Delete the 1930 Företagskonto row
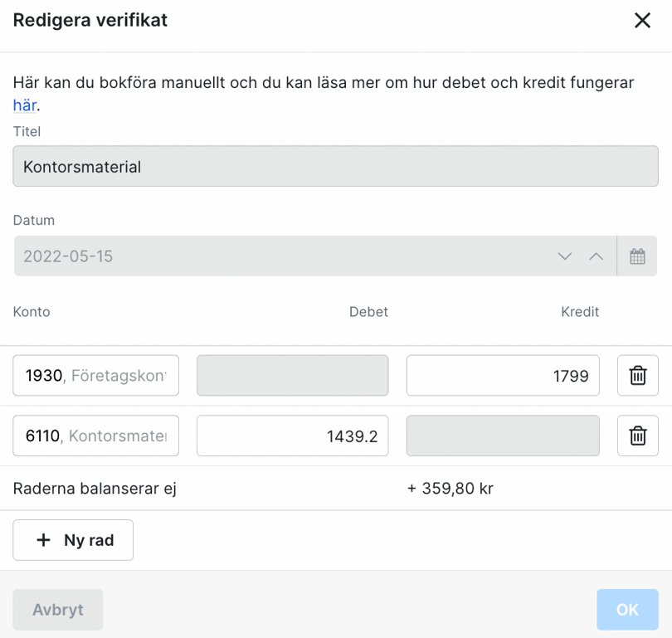Image resolution: width=672 pixels, height=638 pixels. click(637, 376)
